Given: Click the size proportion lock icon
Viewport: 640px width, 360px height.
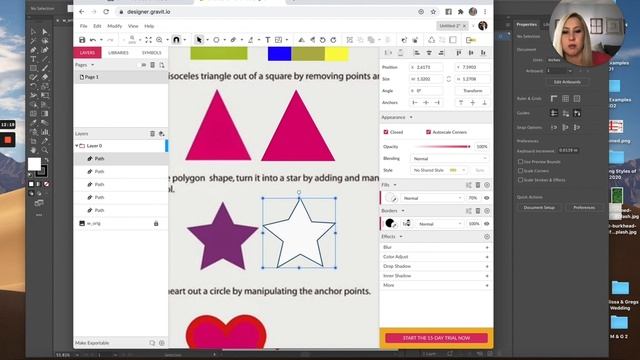Looking at the screenshot, I should (449, 79).
